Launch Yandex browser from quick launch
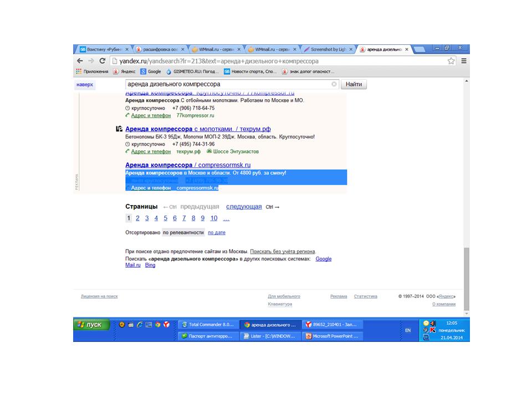 166,325
